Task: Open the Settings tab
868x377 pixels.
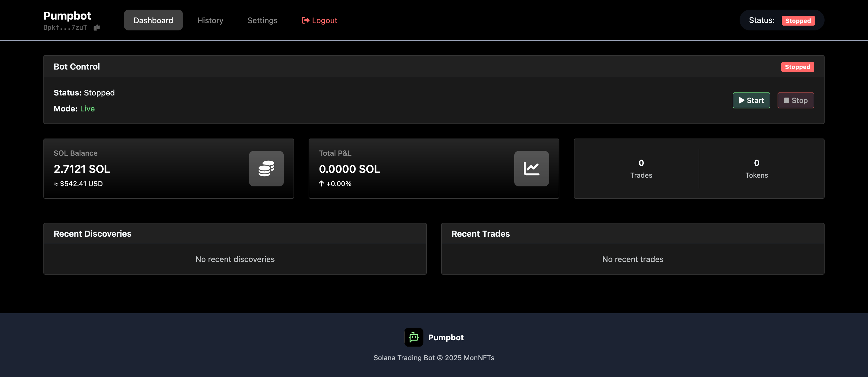Action: point(263,20)
